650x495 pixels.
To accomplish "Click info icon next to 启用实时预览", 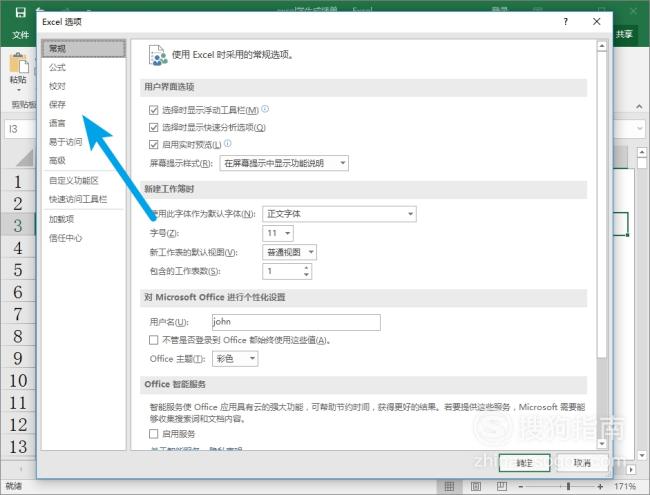I will [228, 143].
